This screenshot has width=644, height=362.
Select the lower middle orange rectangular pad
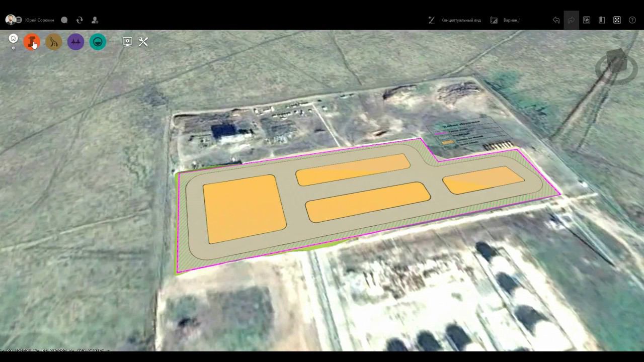tap(368, 202)
